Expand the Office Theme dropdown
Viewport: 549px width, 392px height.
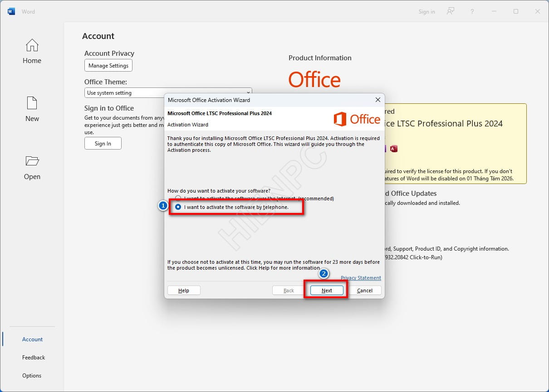coord(168,93)
